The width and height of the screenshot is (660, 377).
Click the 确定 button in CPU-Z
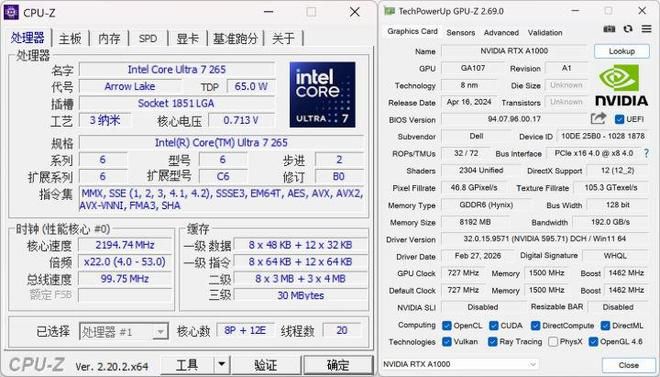(x=338, y=364)
